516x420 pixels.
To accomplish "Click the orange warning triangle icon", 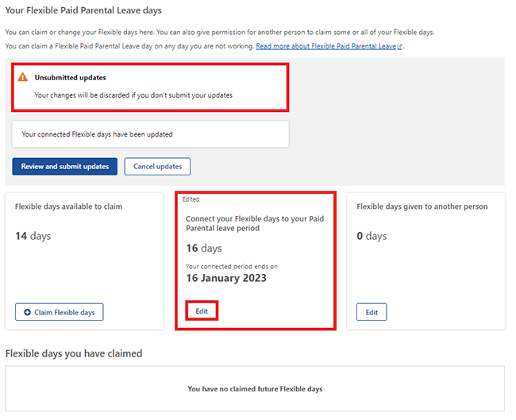I will tap(23, 78).
